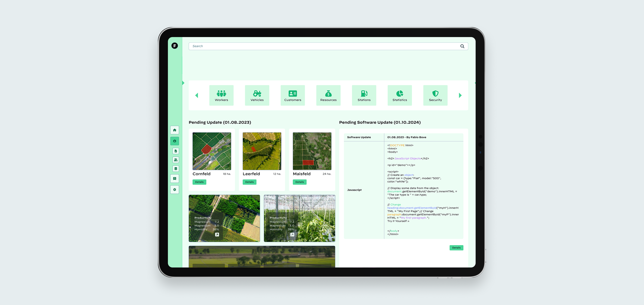Click the bus vehicle sidebar icon
The width and height of the screenshot is (644, 305).
click(x=175, y=179)
